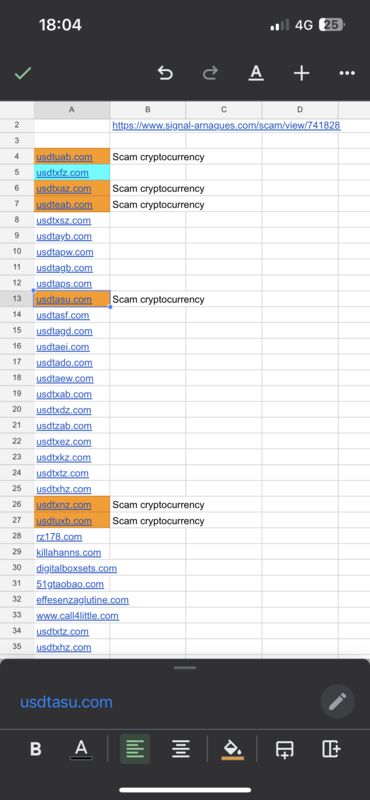The height and width of the screenshot is (800, 370).
Task: Toggle bold formatting
Action: coord(36,749)
